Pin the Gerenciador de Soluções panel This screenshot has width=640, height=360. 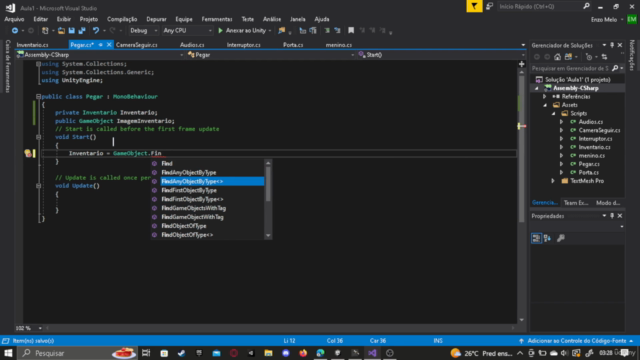tap(612, 45)
